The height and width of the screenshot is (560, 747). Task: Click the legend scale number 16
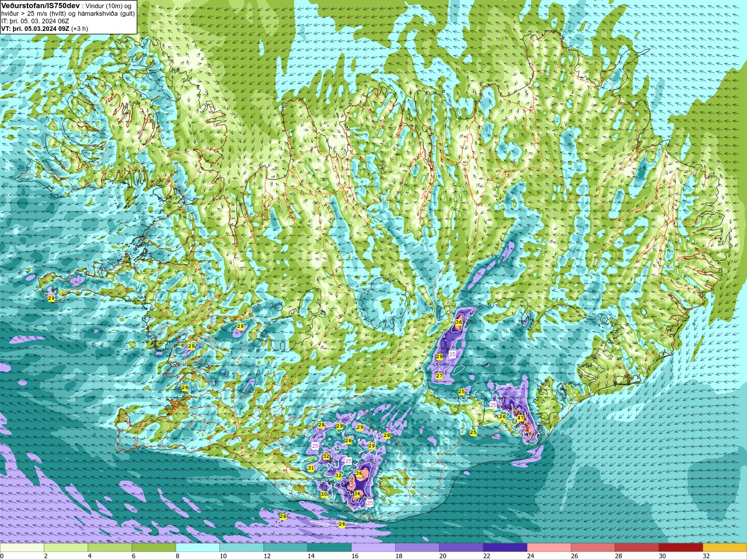[x=355, y=556]
